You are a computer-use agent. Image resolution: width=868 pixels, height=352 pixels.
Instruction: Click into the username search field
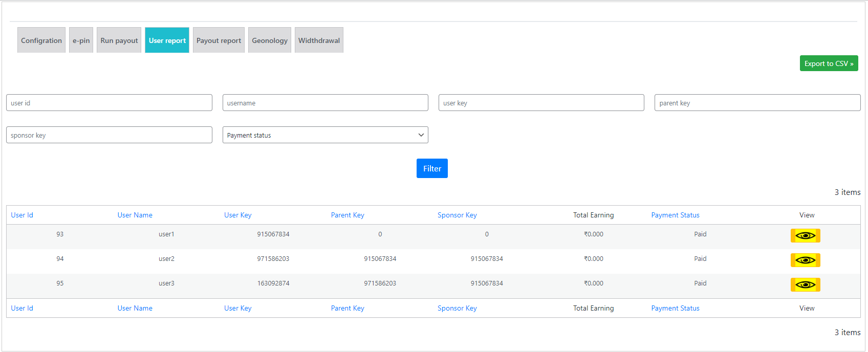pos(325,103)
